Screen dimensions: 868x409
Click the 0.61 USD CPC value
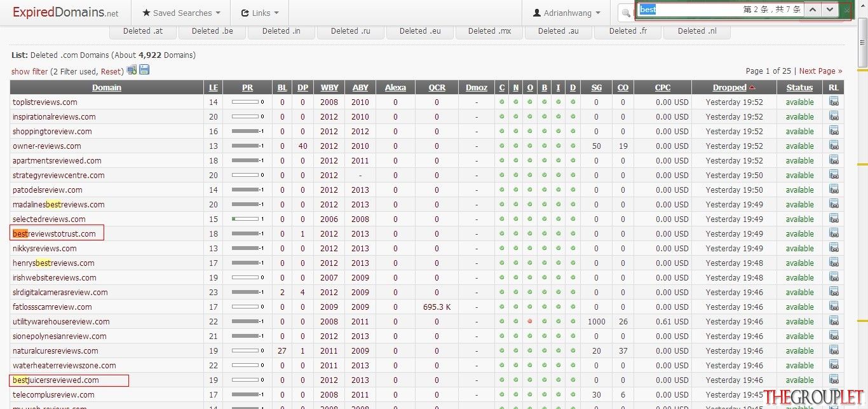pyautogui.click(x=672, y=321)
